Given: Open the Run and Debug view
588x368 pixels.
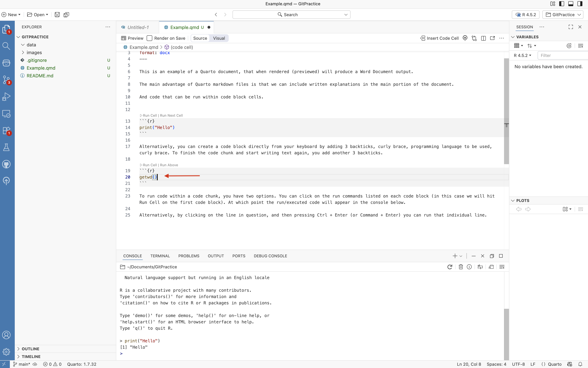Looking at the screenshot, I should pyautogui.click(x=6, y=97).
